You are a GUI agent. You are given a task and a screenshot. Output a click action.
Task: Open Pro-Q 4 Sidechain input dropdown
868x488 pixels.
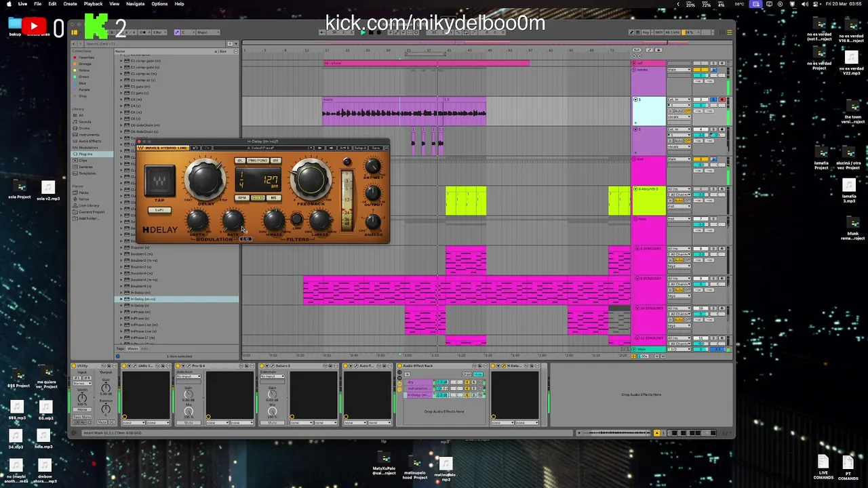click(189, 376)
